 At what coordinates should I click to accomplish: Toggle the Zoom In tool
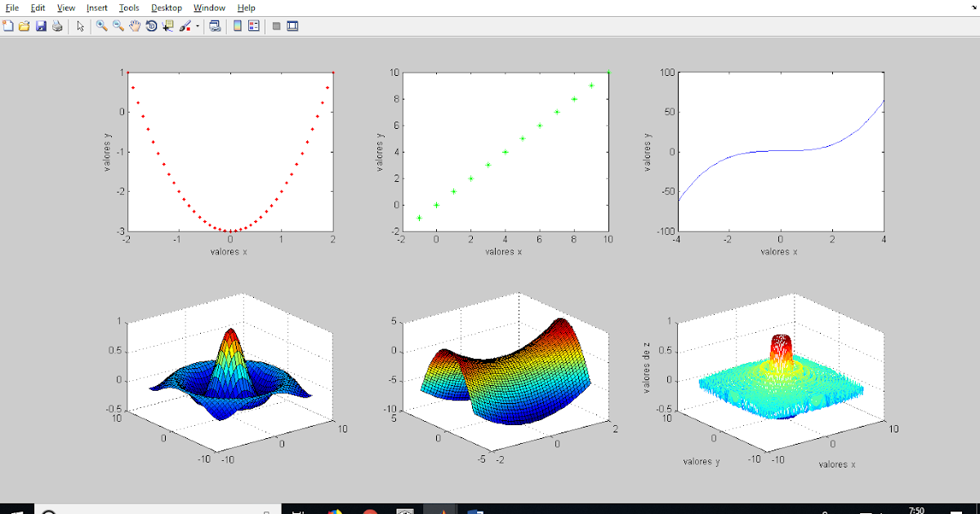102,25
